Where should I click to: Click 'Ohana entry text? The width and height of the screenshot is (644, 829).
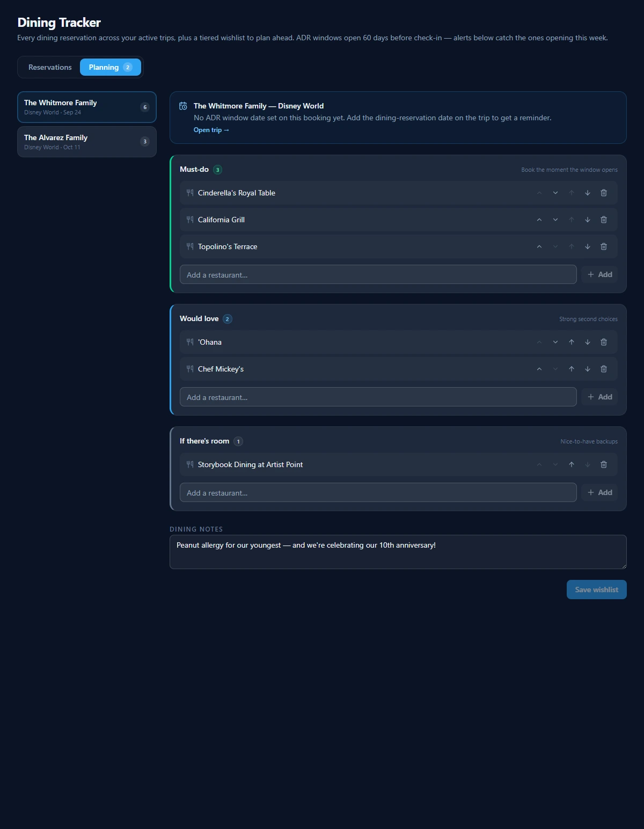[210, 342]
